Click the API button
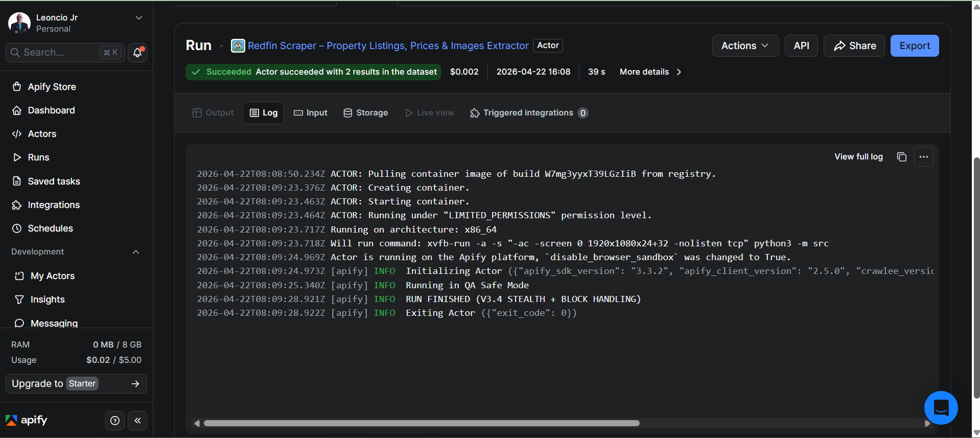This screenshot has width=980, height=438. click(801, 45)
